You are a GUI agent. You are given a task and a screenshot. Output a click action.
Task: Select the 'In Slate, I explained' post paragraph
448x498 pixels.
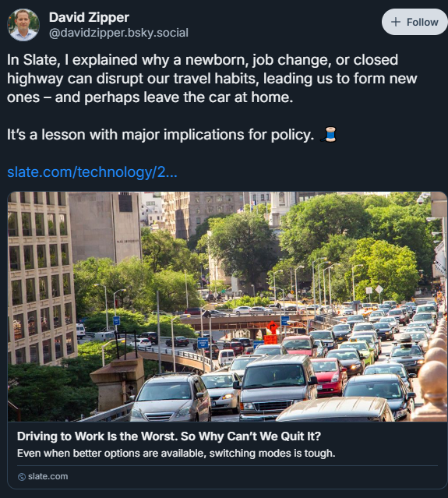click(x=212, y=79)
